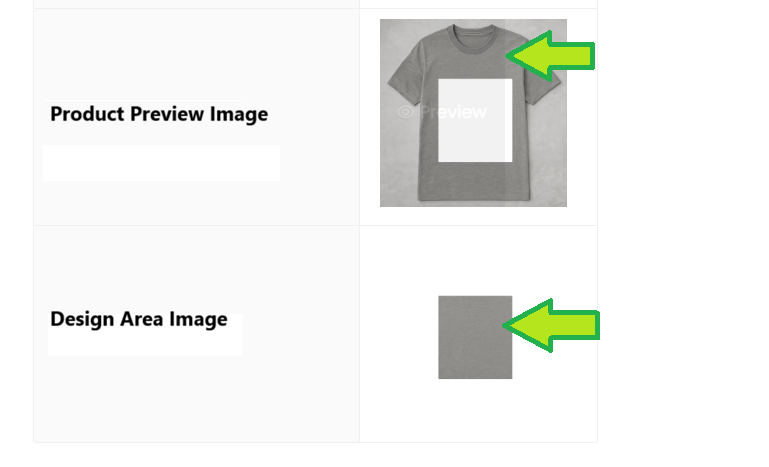
Task: Click the word Product in the first row label
Action: [87, 114]
